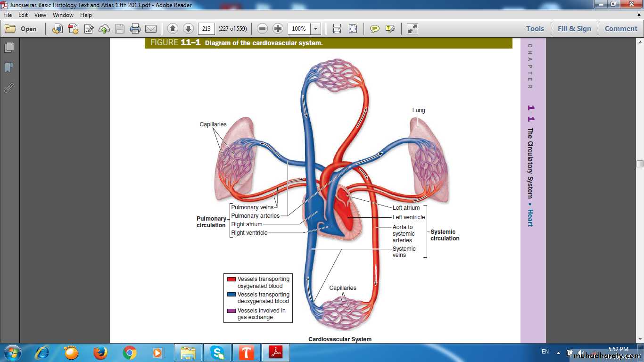Open the attachments paperclip panel
This screenshot has height=362, width=644.
pyautogui.click(x=9, y=88)
